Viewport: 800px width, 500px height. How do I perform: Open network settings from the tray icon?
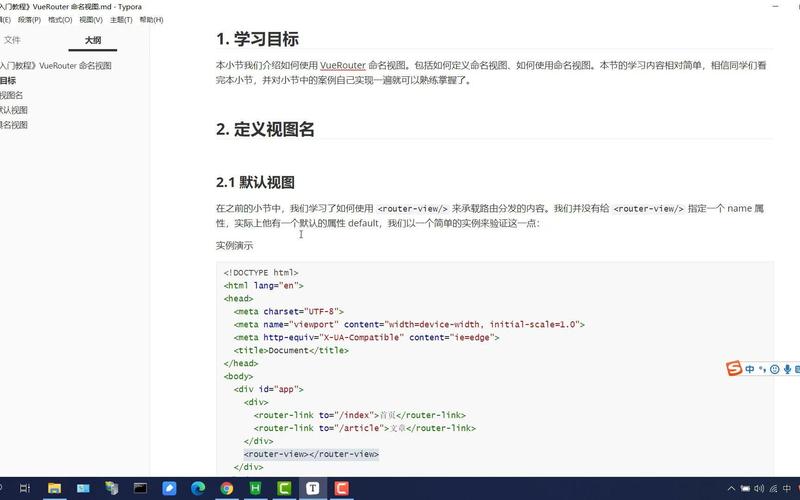773,489
